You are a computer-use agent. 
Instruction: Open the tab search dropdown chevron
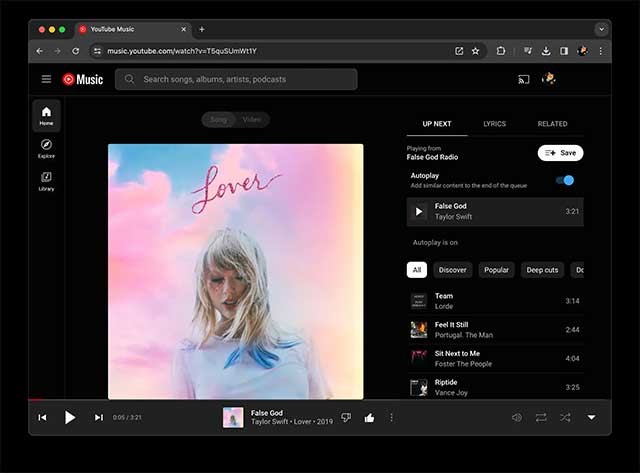point(601,29)
